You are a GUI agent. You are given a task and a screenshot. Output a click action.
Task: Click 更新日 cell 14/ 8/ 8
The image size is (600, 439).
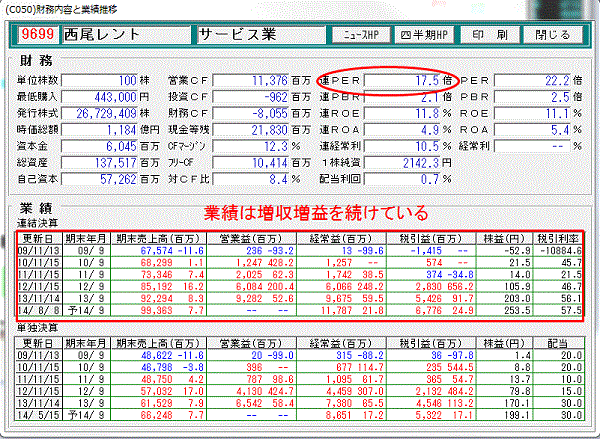tap(39, 310)
